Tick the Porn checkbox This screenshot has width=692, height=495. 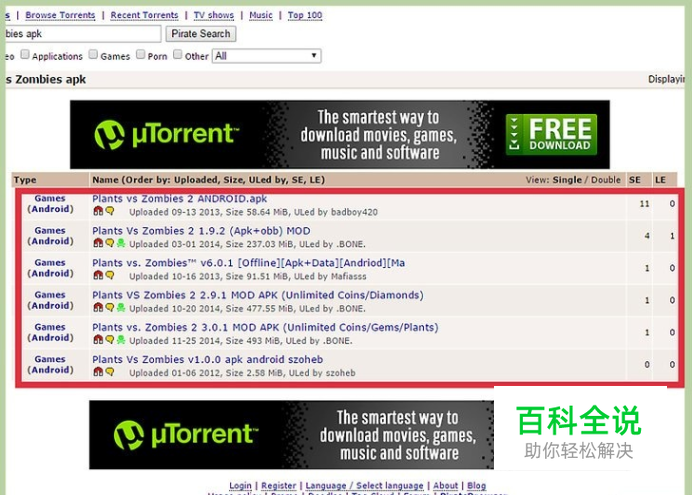coord(140,54)
